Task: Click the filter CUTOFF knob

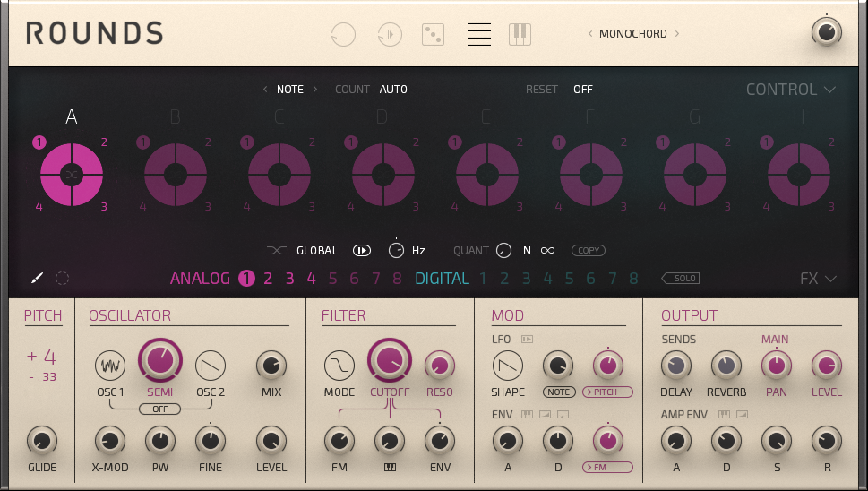Action: tap(389, 360)
